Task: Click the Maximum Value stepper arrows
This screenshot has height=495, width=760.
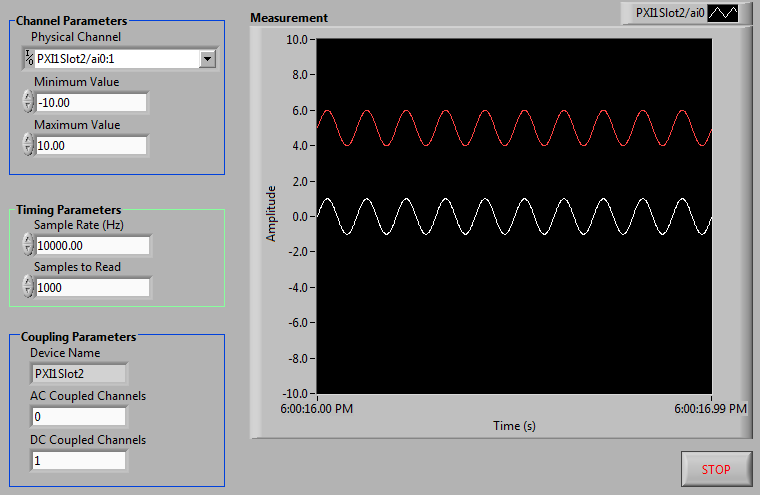Action: (27, 146)
